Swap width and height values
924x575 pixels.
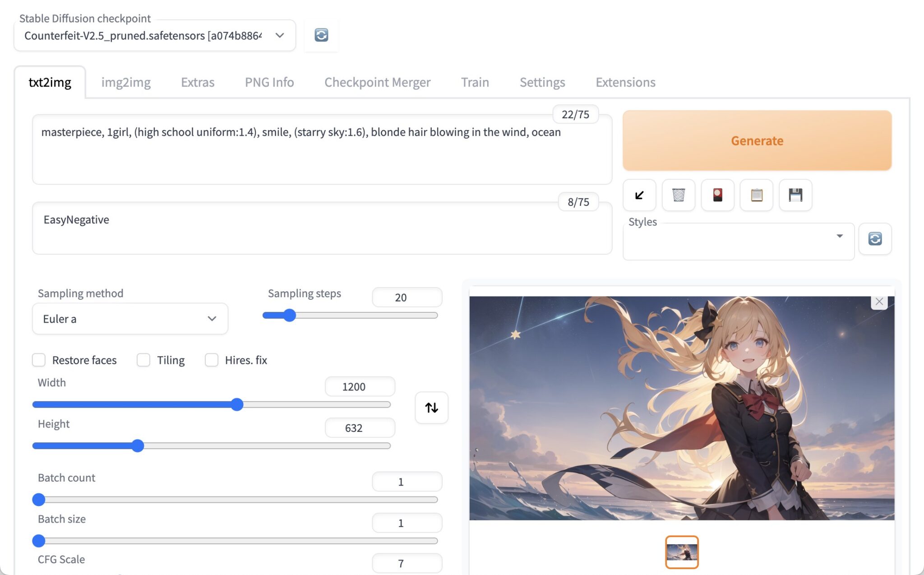point(431,408)
